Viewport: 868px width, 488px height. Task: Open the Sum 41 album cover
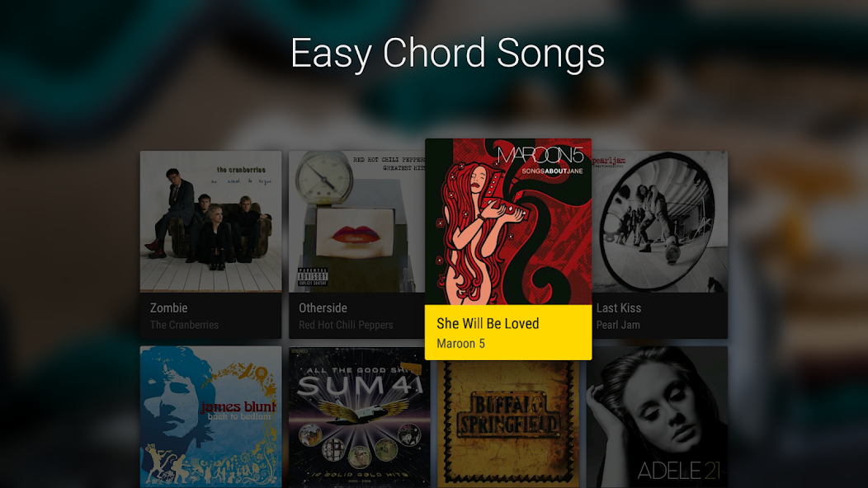tap(357, 416)
